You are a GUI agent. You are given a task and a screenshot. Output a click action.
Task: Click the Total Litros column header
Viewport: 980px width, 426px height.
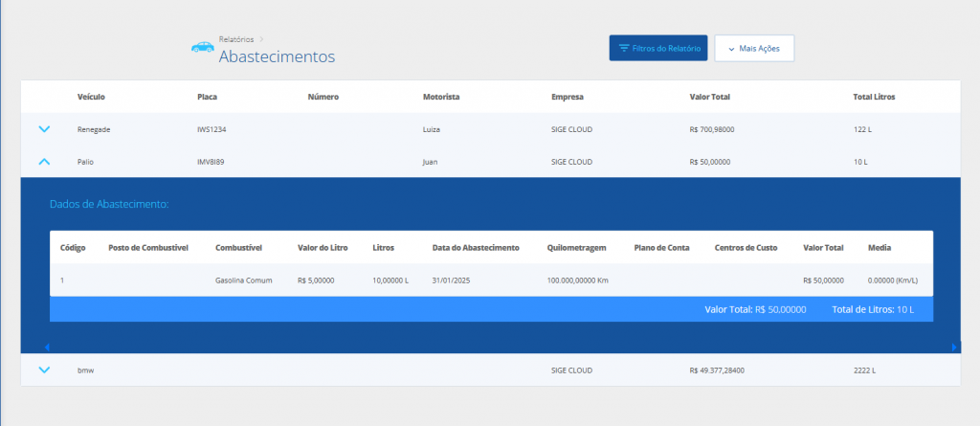tap(874, 97)
